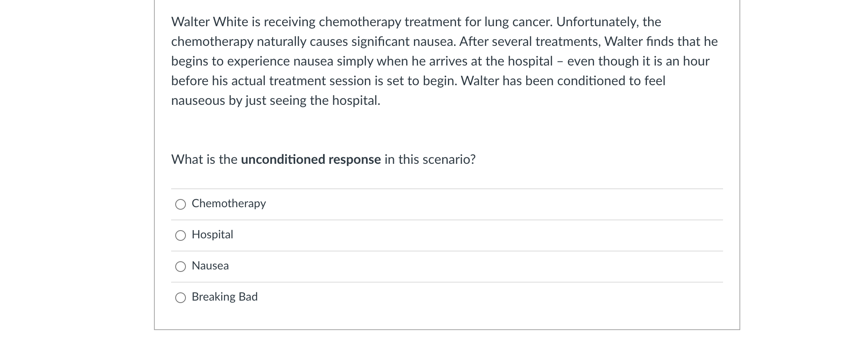This screenshot has height=344, width=868.
Task: Click the phrase "even though it is an hour"
Action: [638, 61]
